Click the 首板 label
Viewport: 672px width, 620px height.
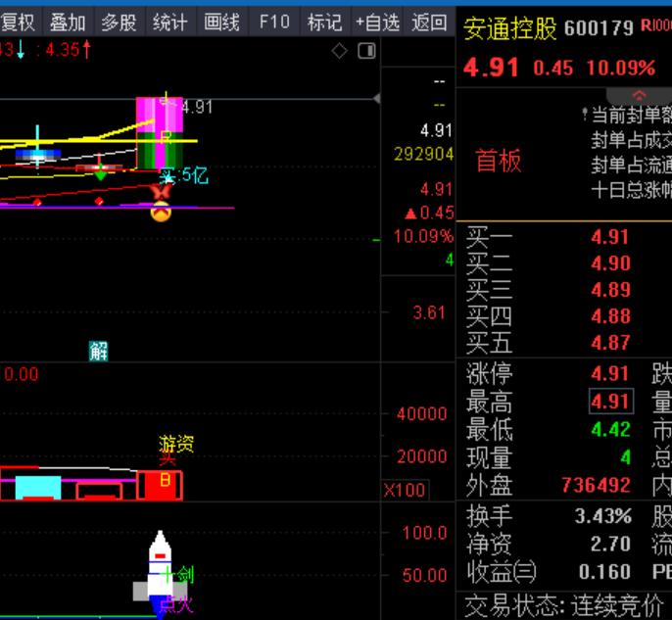coord(499,161)
